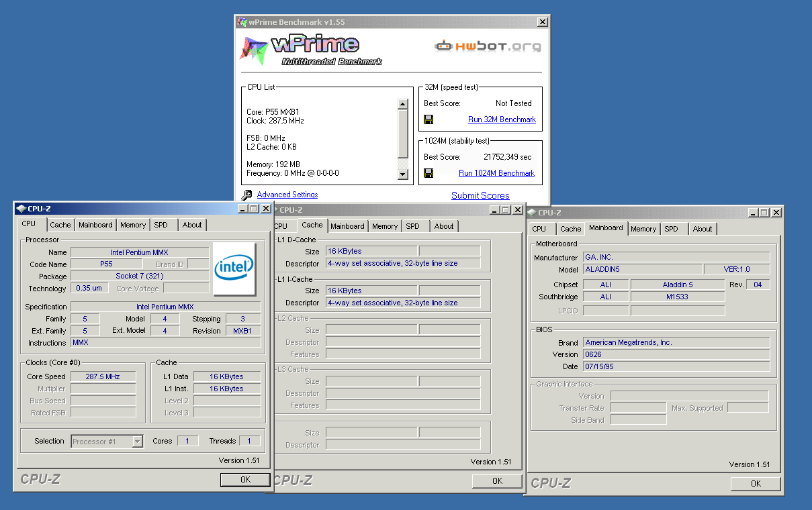Open Mainboard tab in middle CPU-Z window
Screen dimensions: 812x510
(347, 226)
